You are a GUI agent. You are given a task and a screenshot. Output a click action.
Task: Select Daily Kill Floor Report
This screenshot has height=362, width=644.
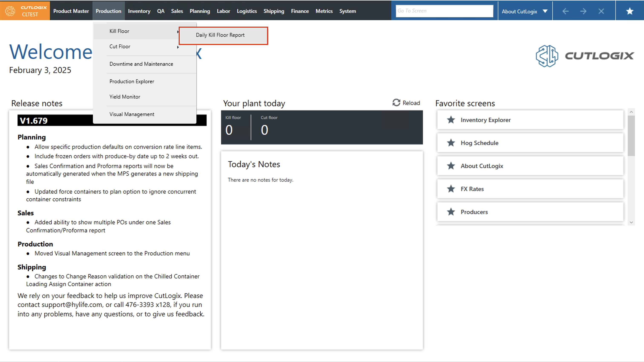pyautogui.click(x=220, y=35)
